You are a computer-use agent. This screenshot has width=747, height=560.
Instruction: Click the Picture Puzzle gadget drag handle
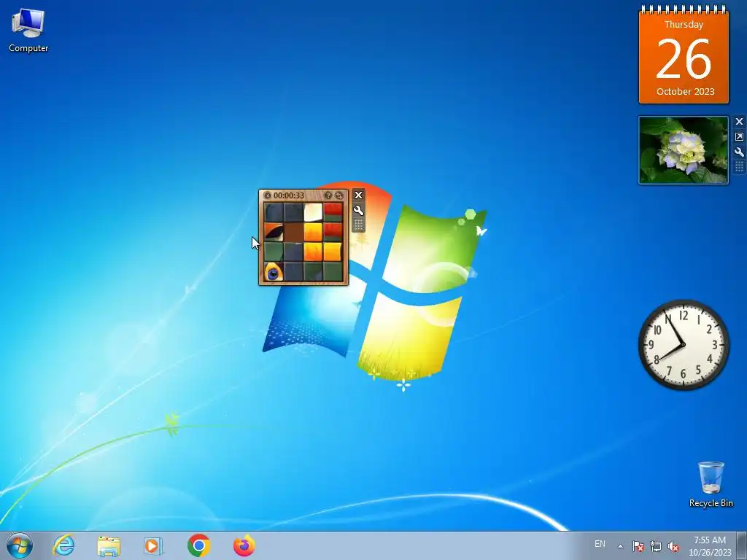click(358, 225)
